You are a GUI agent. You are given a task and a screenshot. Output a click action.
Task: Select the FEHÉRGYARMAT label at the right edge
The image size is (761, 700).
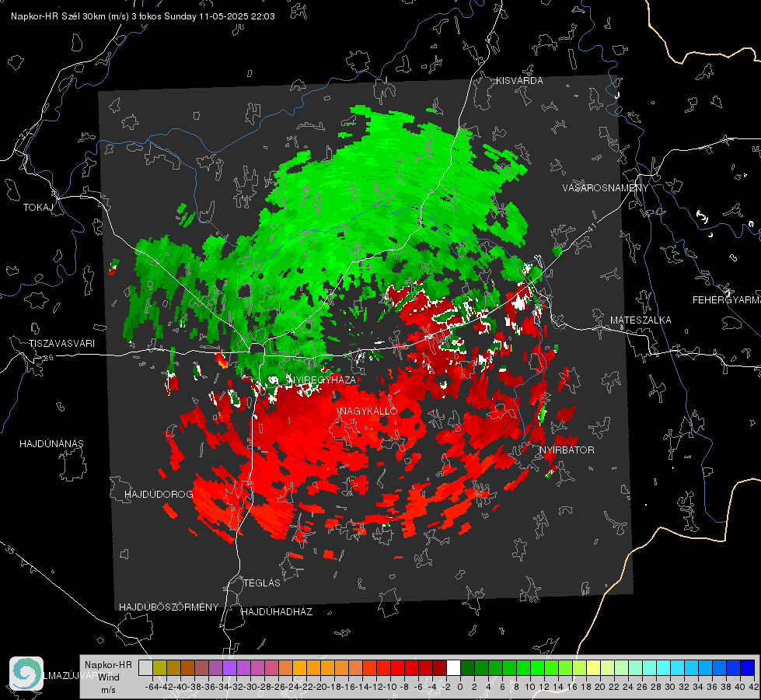click(x=727, y=299)
